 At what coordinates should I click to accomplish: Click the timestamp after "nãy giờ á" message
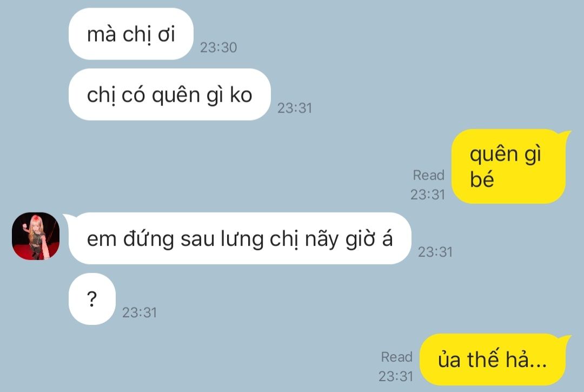435,252
